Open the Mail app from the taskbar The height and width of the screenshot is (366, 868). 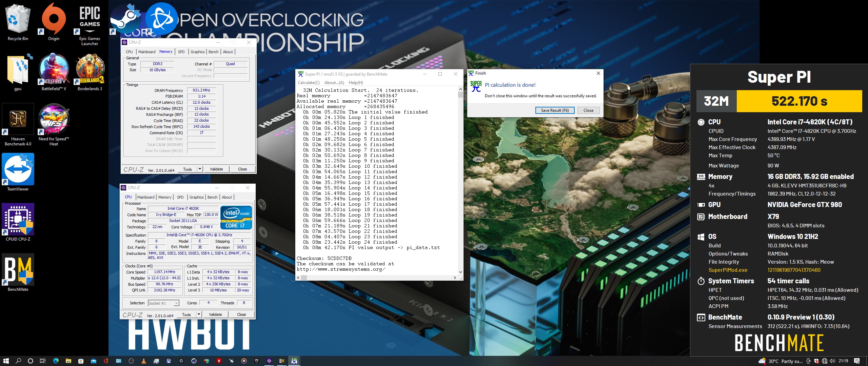tap(93, 361)
